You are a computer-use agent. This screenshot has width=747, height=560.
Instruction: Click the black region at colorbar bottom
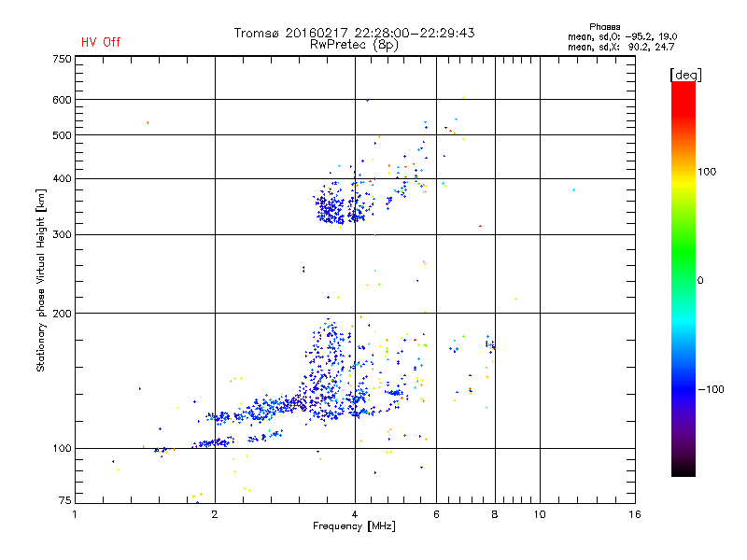[684, 469]
